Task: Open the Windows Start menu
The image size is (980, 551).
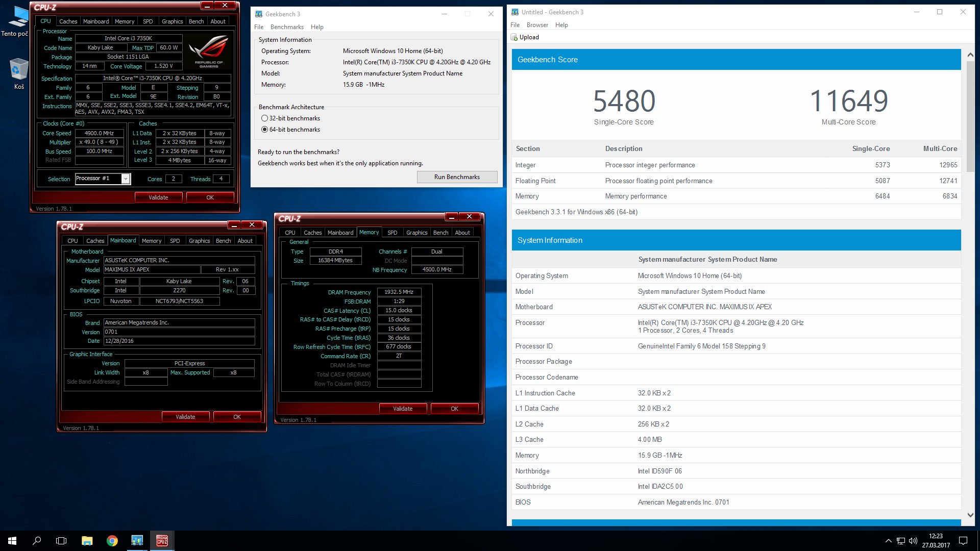Action: pos(12,540)
